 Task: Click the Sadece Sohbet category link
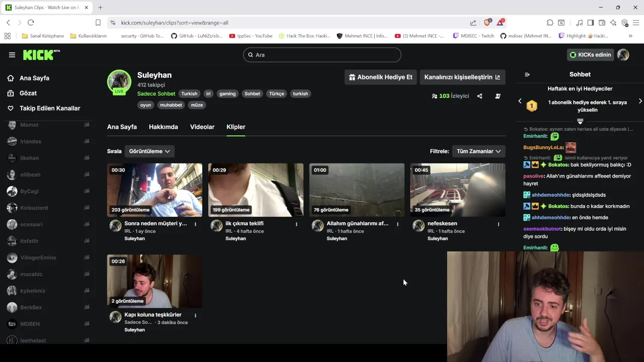coord(156,94)
